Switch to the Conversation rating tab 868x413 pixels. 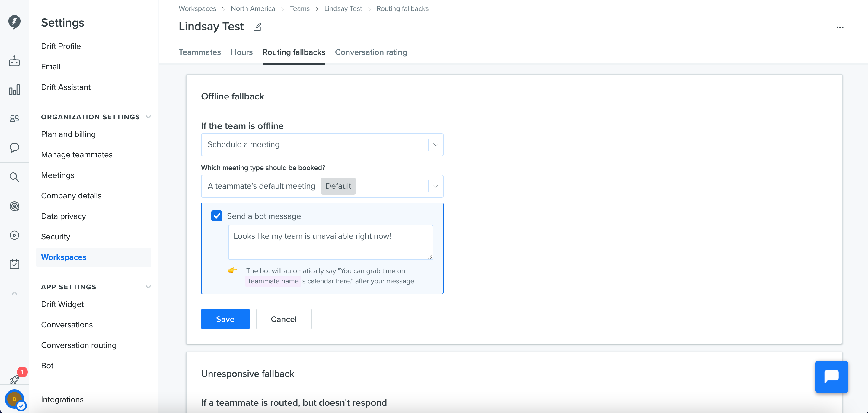point(371,52)
